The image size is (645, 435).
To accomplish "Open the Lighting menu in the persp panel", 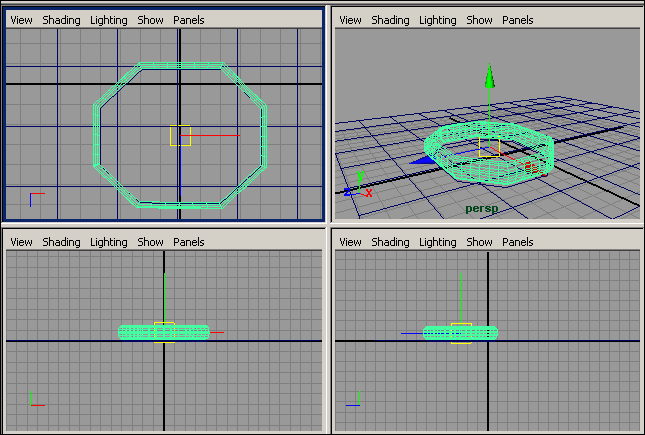I will point(438,20).
